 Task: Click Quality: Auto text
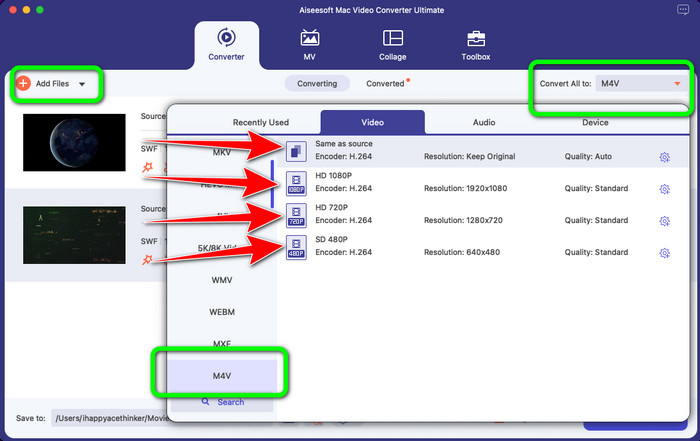click(588, 156)
